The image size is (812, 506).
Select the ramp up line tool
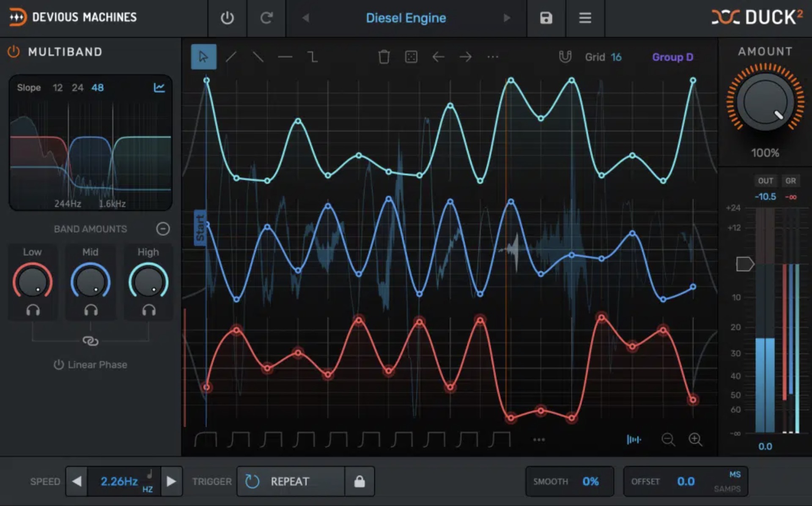[231, 57]
